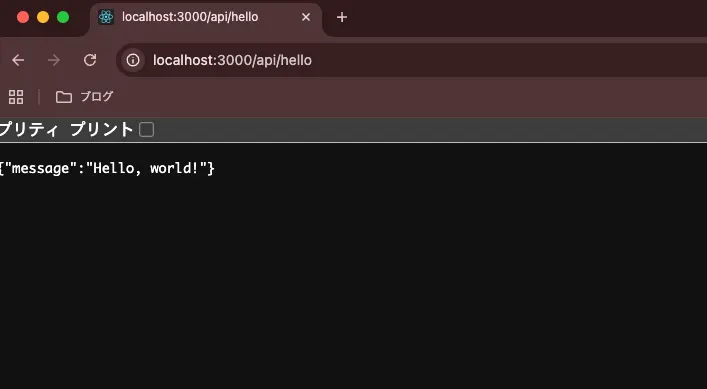Reload the localhost:3000/api/hello page
Viewport: 707px width, 389px height.
(x=90, y=60)
